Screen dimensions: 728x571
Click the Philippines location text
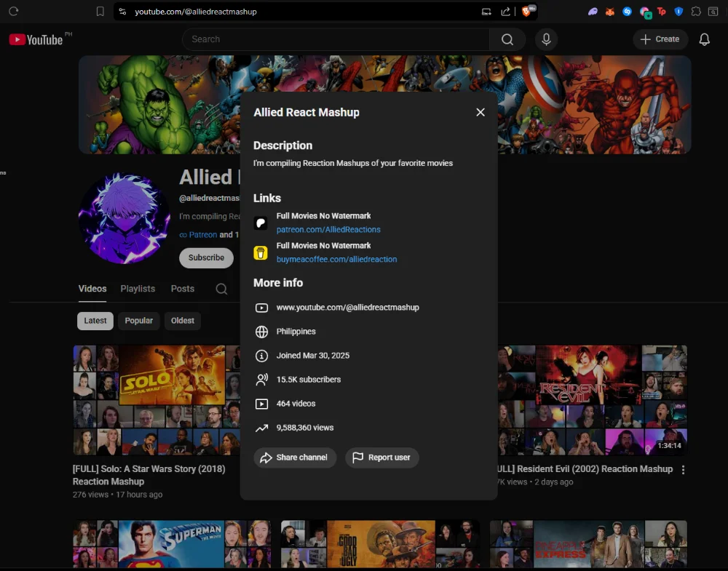[x=296, y=332]
